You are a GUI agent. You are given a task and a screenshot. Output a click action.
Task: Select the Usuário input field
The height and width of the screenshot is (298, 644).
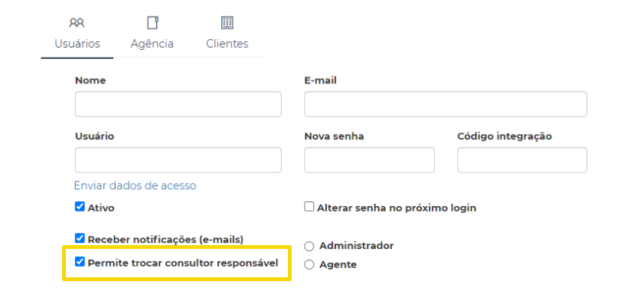(178, 160)
